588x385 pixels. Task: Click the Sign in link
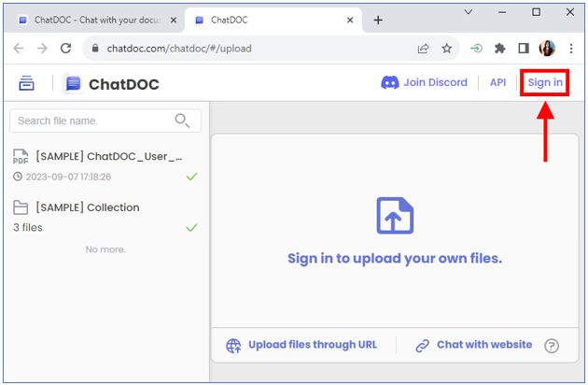[x=545, y=82]
